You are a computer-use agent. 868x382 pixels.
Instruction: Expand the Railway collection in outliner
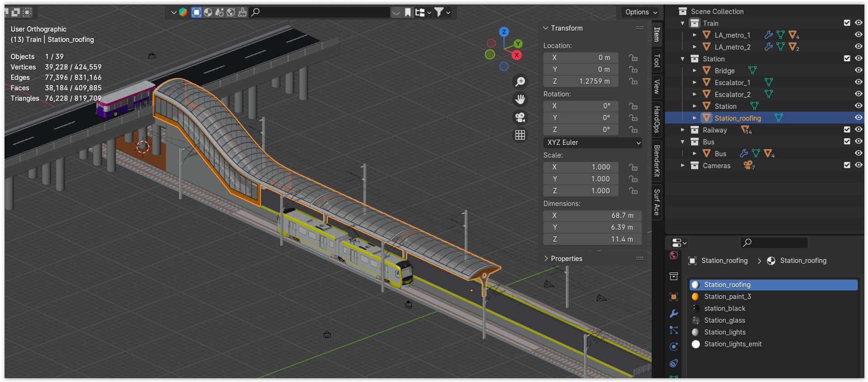tap(683, 130)
